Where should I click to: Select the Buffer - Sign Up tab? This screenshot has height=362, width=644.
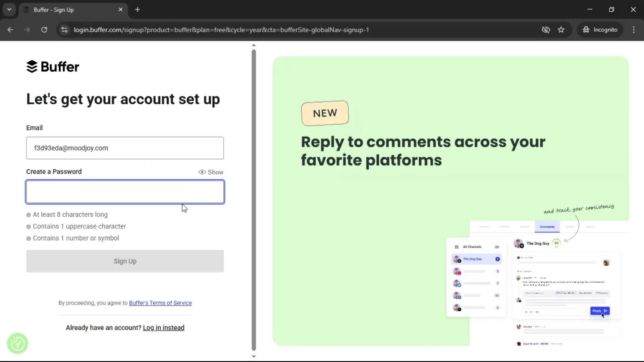[67, 9]
